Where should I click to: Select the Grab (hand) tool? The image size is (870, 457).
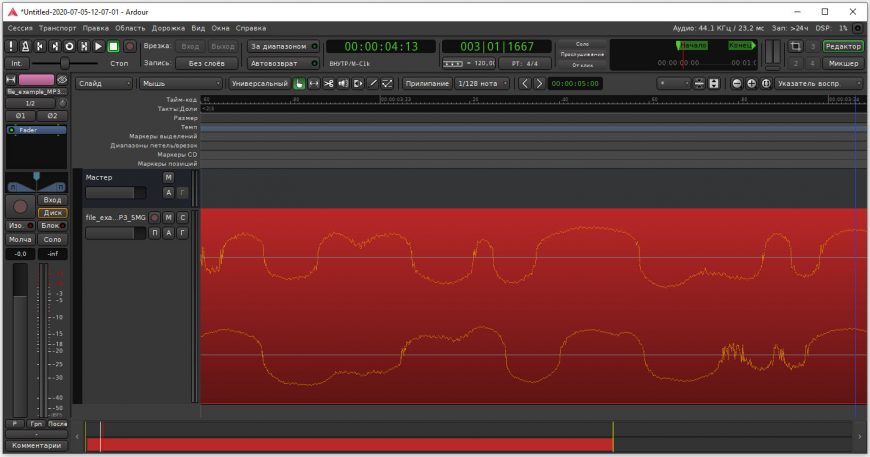point(299,83)
